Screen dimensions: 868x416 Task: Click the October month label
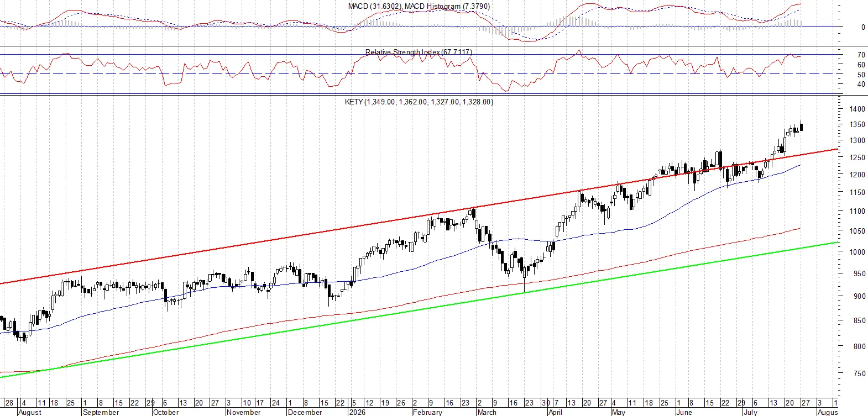pos(166,412)
